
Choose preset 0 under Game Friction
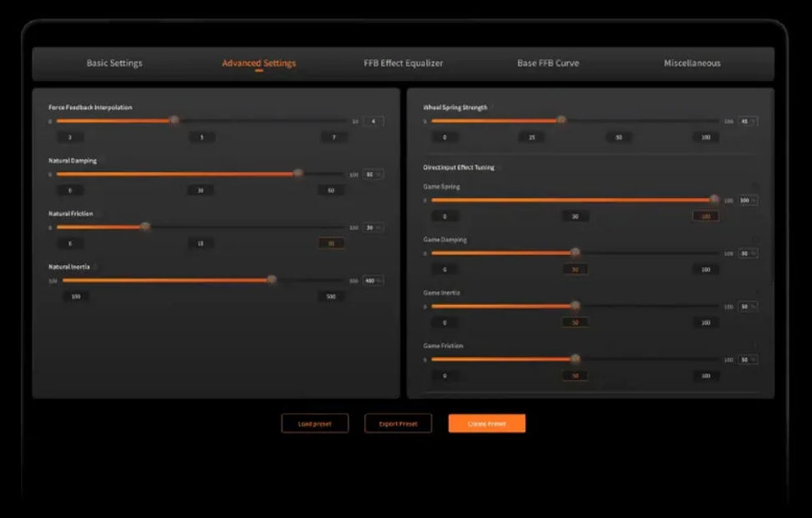point(444,376)
